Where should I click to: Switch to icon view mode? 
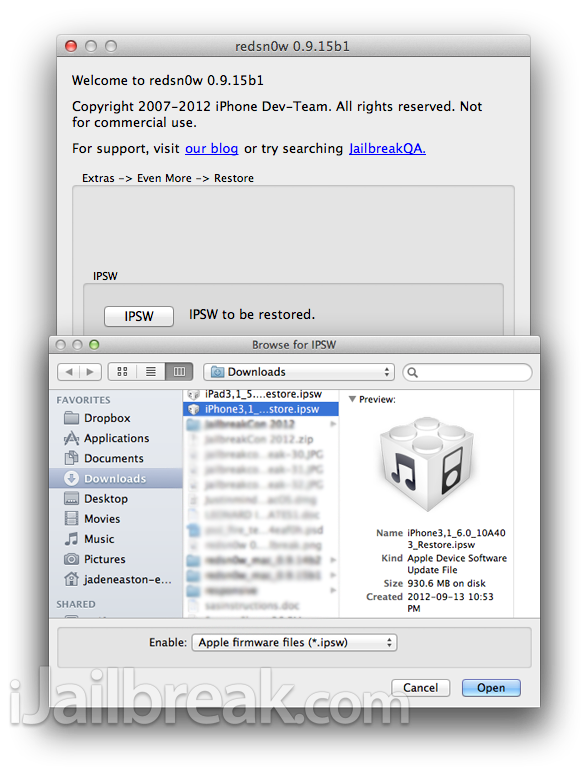122,372
